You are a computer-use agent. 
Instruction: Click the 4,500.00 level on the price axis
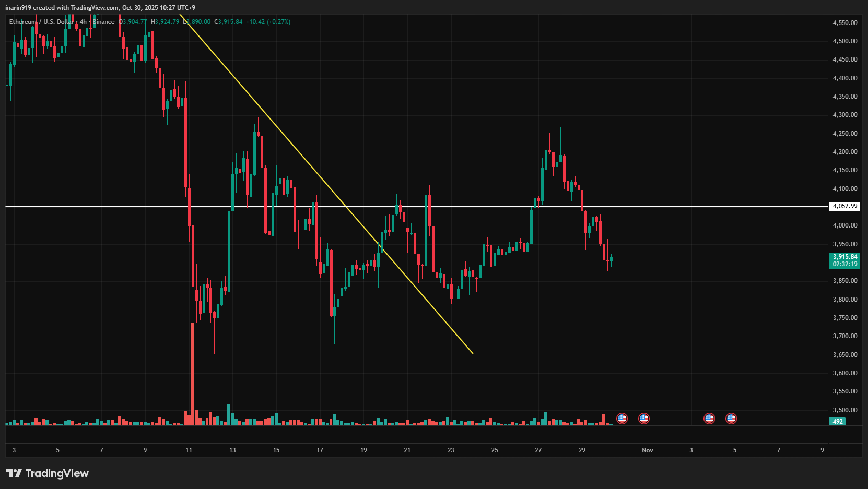(x=844, y=41)
